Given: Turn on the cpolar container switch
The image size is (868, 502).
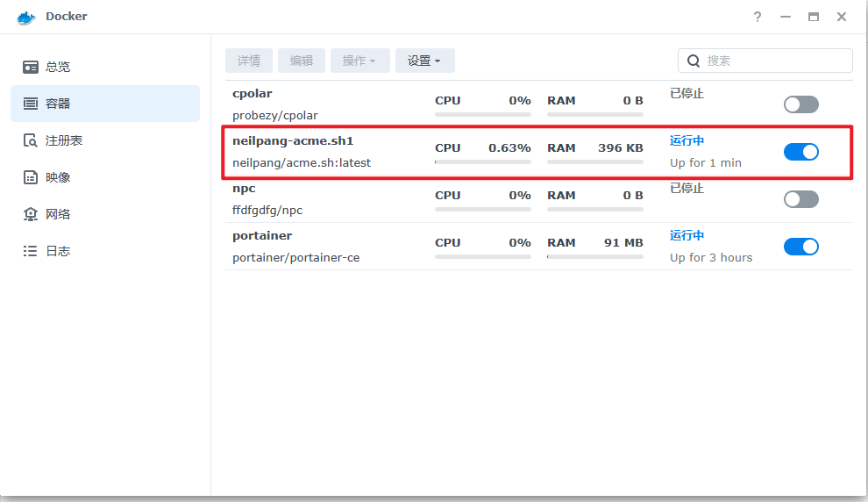Looking at the screenshot, I should tap(801, 104).
